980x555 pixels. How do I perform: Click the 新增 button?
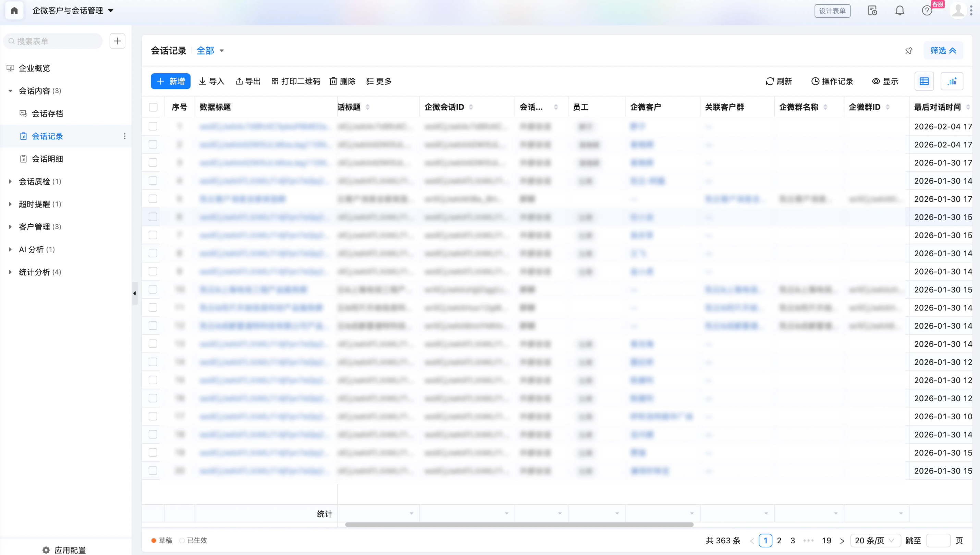tap(170, 81)
